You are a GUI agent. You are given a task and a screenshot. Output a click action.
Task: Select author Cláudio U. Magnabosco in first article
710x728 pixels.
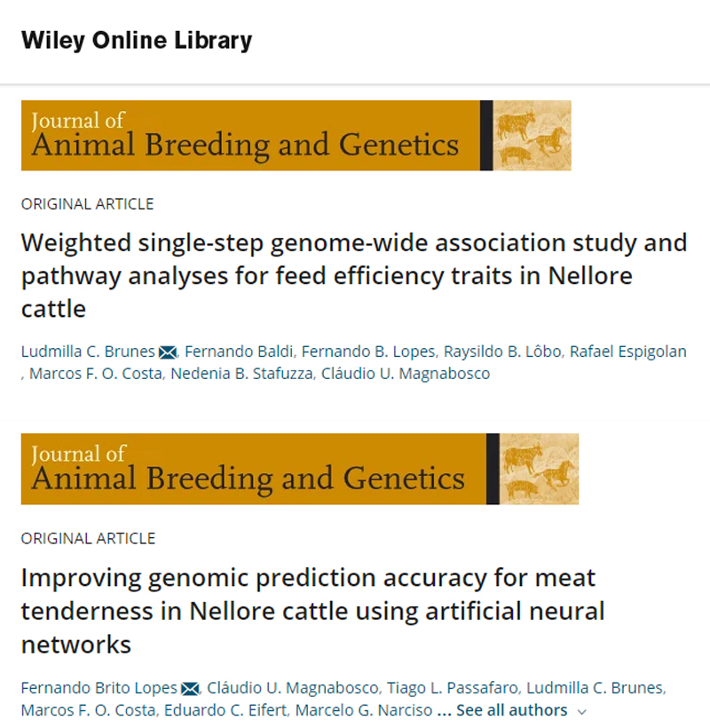click(x=406, y=374)
